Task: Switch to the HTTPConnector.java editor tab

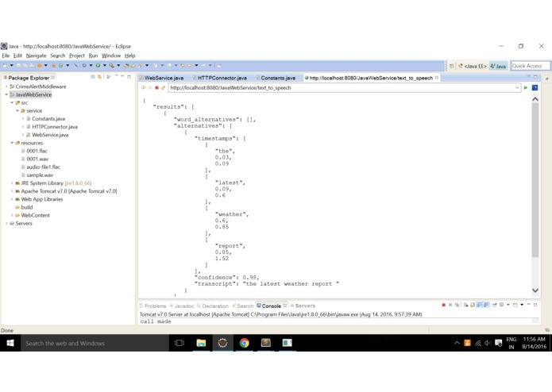Action: [x=220, y=78]
